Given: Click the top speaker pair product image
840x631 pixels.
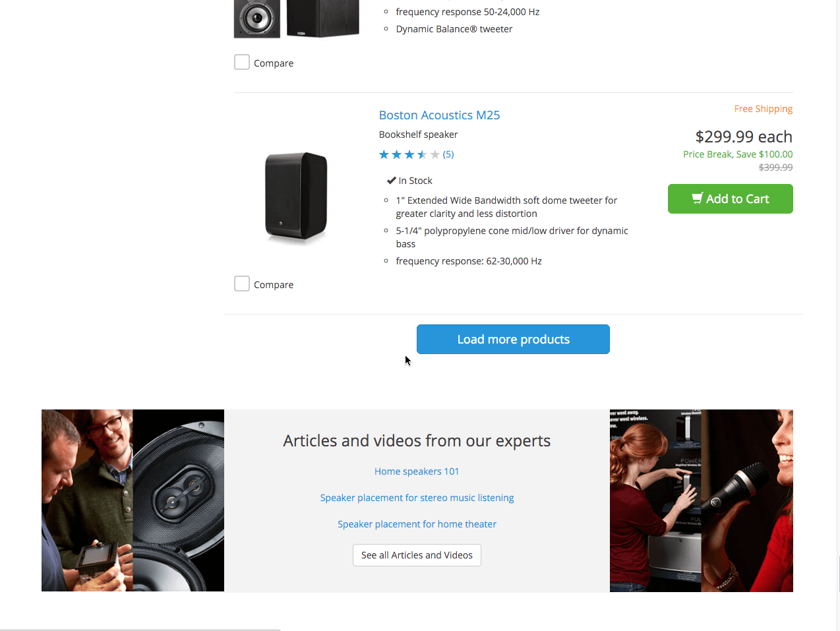Looking at the screenshot, I should [296, 18].
